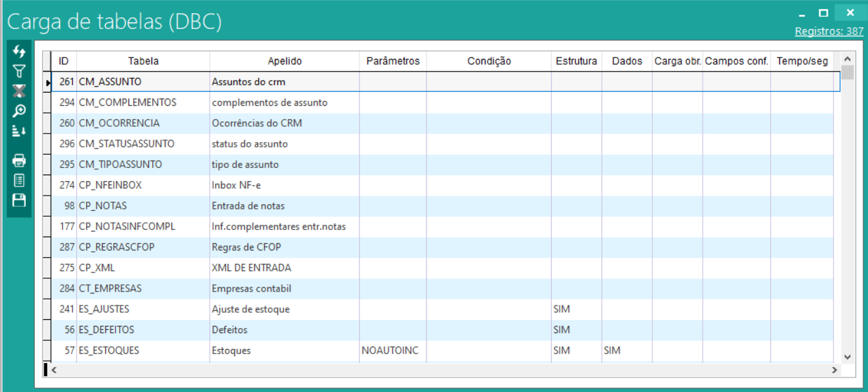Sort by the Tabela column header

pos(143,61)
